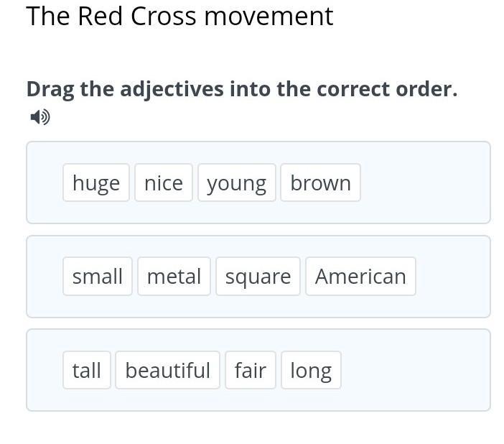Click empty space right of 'brown' tile

[x=424, y=183]
